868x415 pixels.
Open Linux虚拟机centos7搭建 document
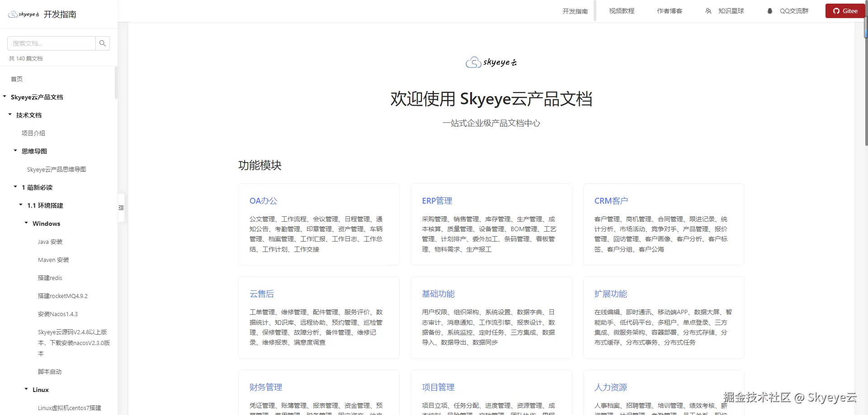click(70, 408)
